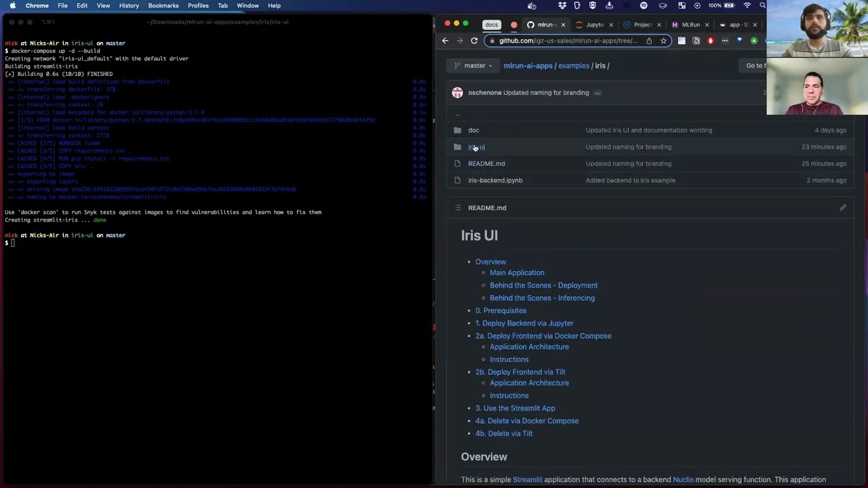Go back in Chrome
868x488 pixels.
pos(445,41)
